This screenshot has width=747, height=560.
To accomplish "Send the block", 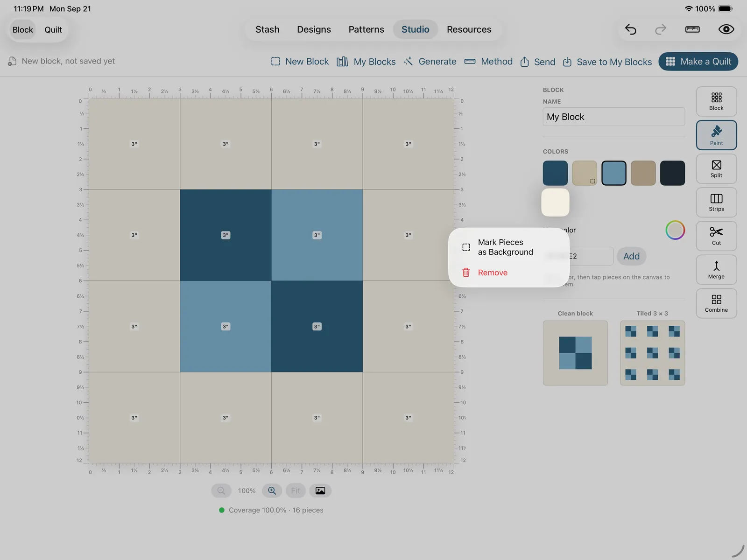I will pyautogui.click(x=538, y=62).
